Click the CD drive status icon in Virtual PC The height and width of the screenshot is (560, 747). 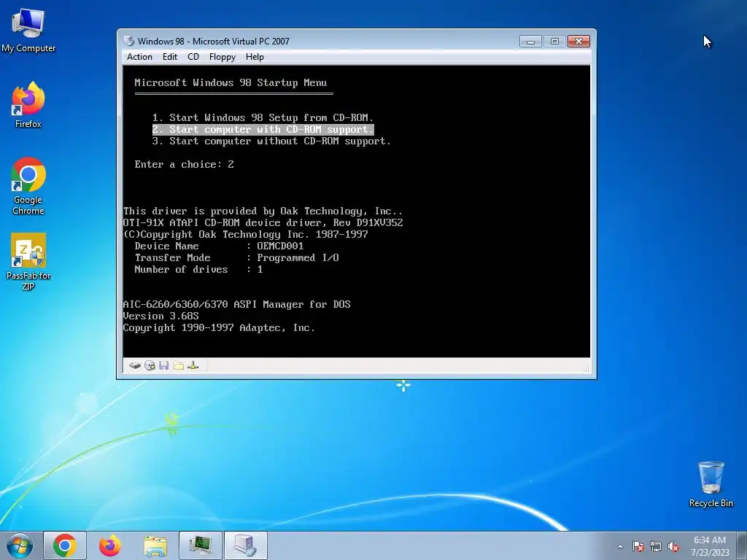[150, 366]
